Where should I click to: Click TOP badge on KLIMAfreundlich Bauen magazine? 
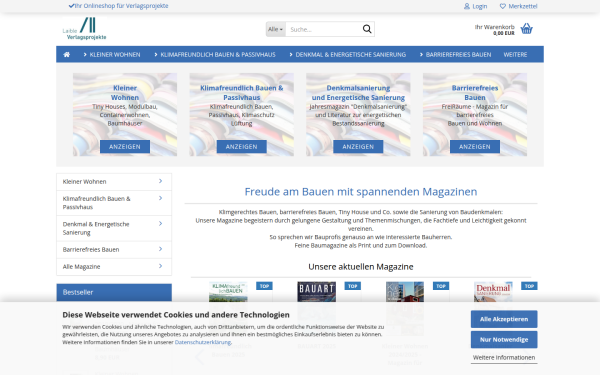point(264,286)
